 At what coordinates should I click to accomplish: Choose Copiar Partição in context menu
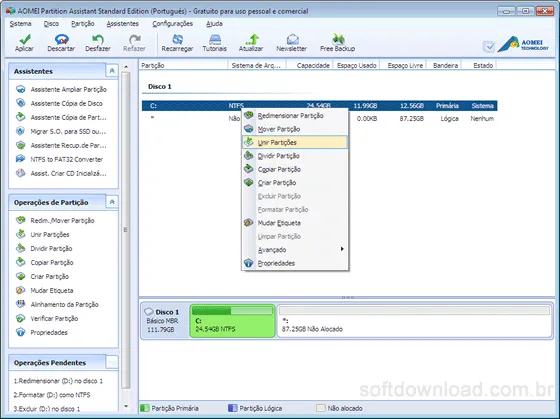point(295,169)
